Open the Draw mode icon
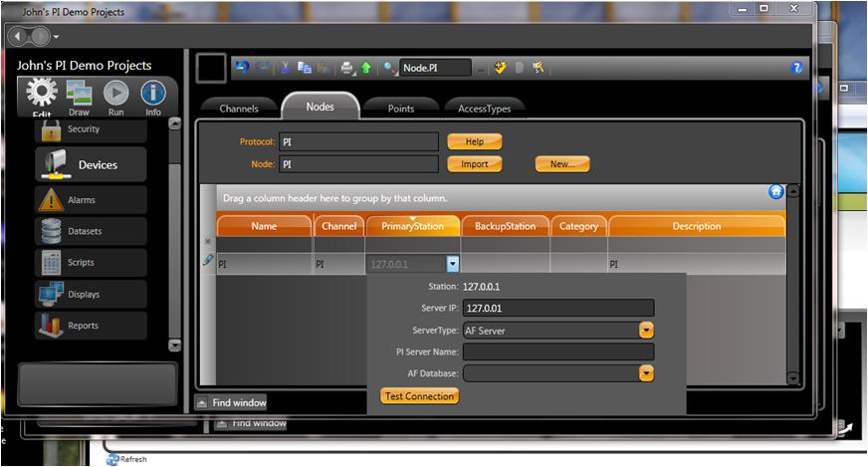This screenshot has height=467, width=868. pos(79,95)
